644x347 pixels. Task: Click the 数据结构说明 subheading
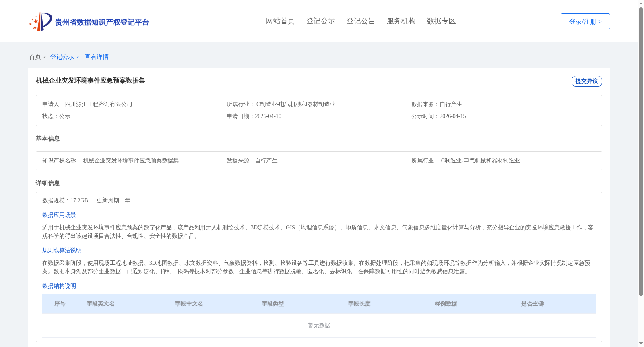(x=59, y=286)
